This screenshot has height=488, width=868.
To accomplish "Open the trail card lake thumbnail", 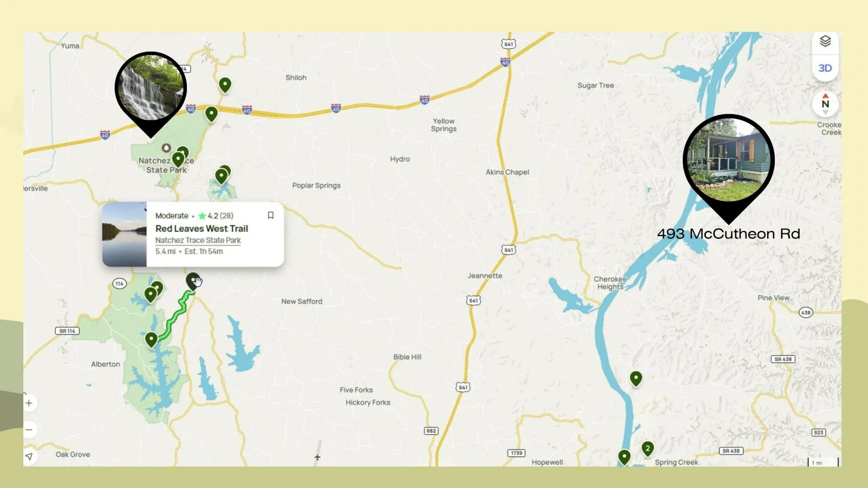I will pyautogui.click(x=125, y=234).
